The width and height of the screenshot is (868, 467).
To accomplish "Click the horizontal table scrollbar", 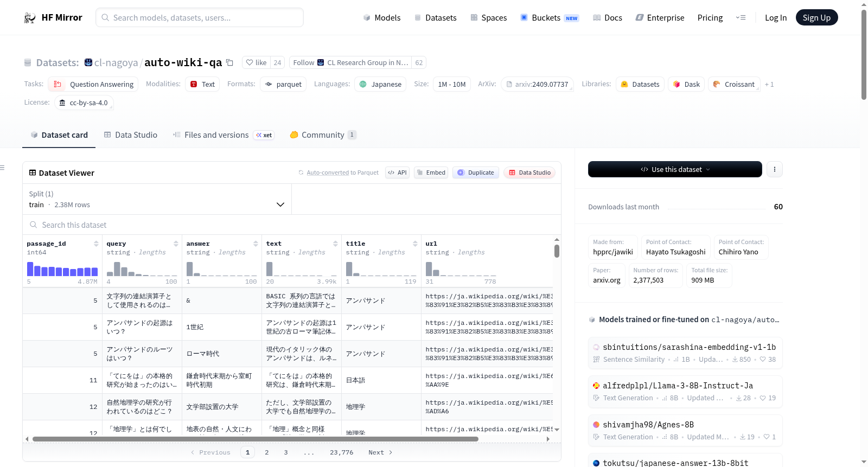I will click(x=256, y=439).
